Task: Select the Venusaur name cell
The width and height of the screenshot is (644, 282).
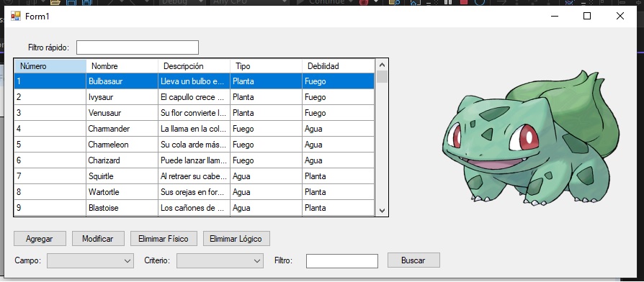Action: click(122, 113)
